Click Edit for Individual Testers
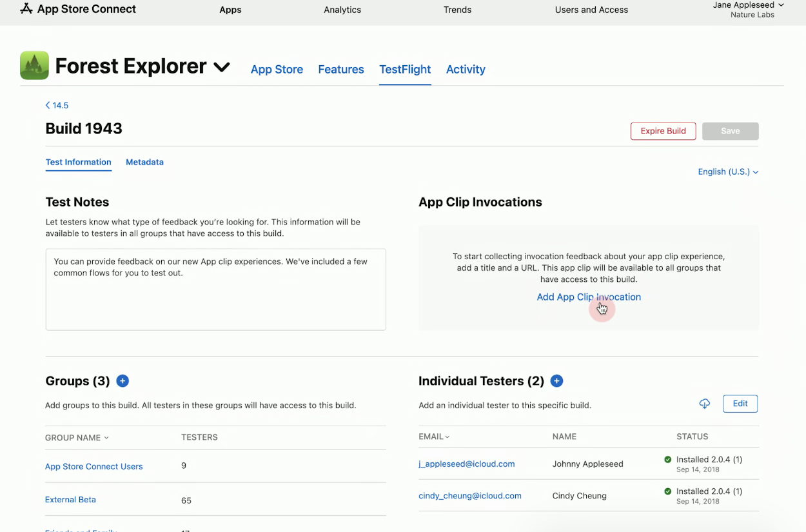This screenshot has height=532, width=806. click(740, 404)
